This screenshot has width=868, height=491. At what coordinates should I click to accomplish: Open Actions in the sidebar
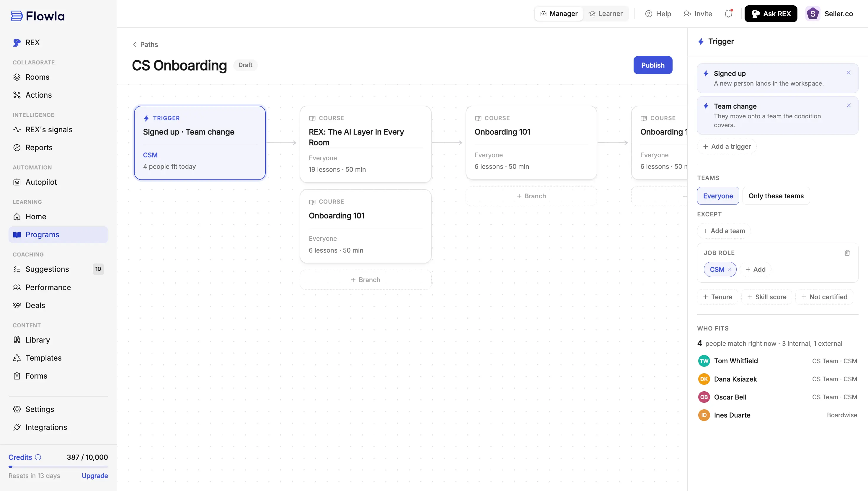click(x=58, y=95)
